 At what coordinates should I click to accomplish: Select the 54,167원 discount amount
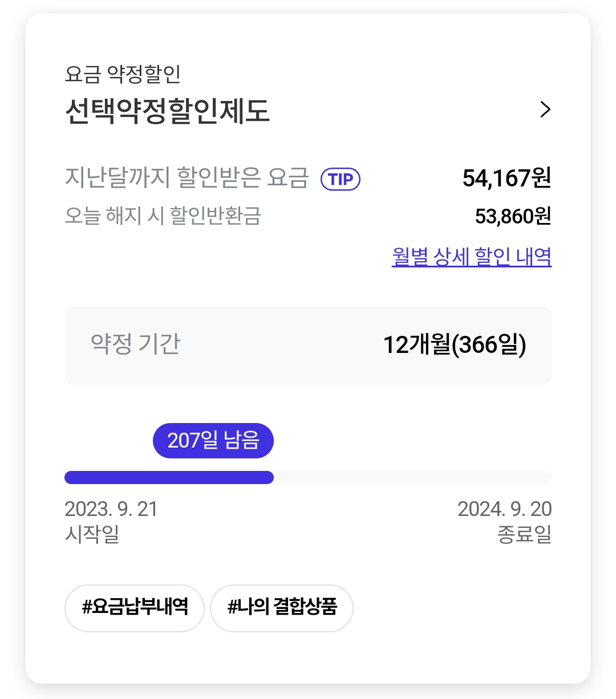(506, 178)
